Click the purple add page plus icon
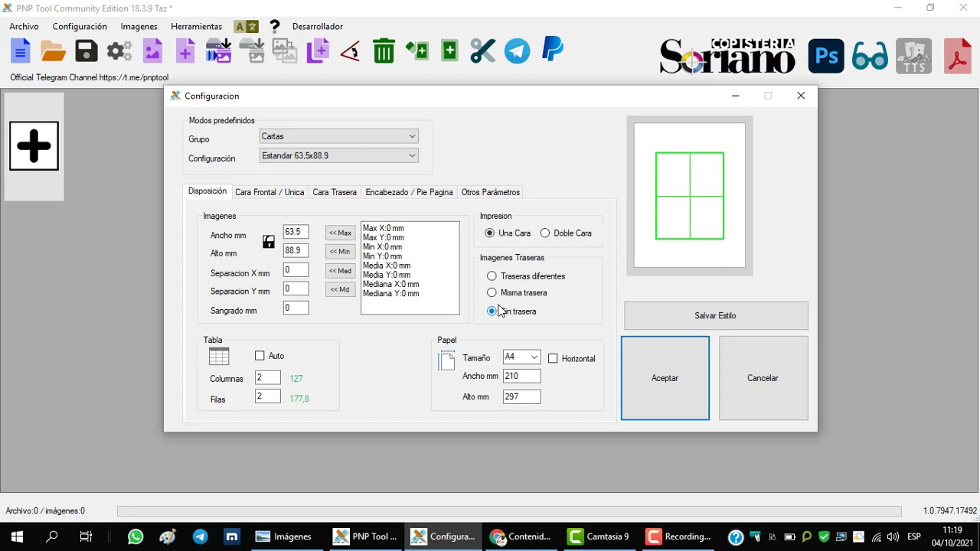980x551 pixels. [185, 51]
